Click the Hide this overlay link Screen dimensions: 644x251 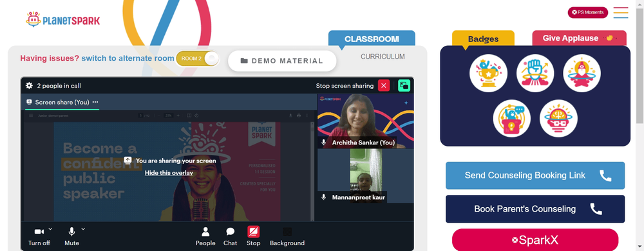(x=169, y=173)
